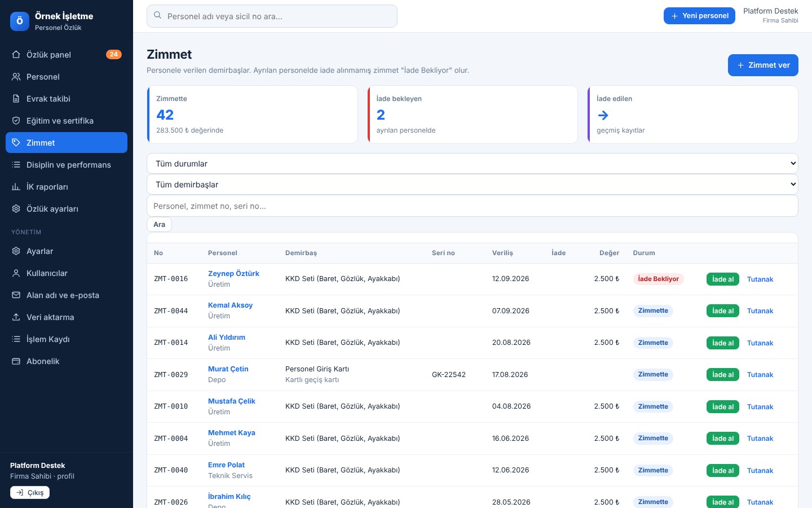Image resolution: width=812 pixels, height=508 pixels.
Task: Open the Tüm demirbaşlar dropdown
Action: (x=473, y=185)
